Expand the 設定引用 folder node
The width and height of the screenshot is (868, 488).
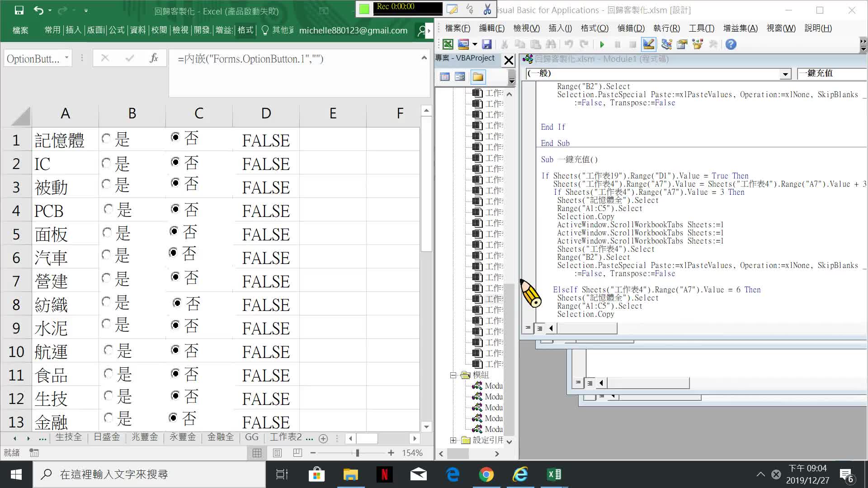pyautogui.click(x=453, y=440)
